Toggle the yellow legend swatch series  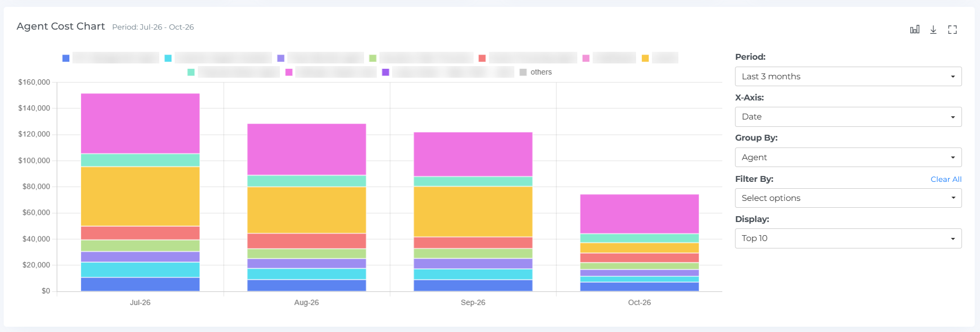click(x=645, y=58)
